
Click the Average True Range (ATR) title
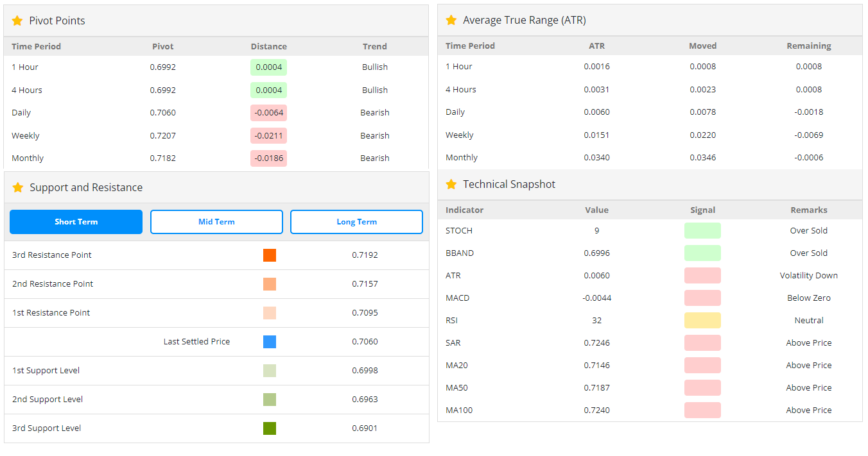(525, 20)
